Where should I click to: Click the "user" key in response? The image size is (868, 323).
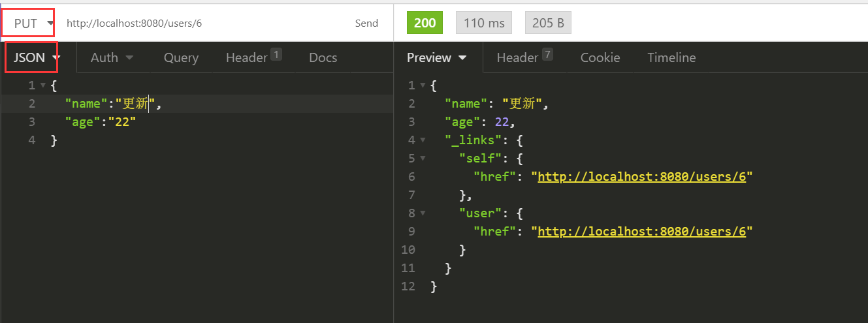pos(481,213)
